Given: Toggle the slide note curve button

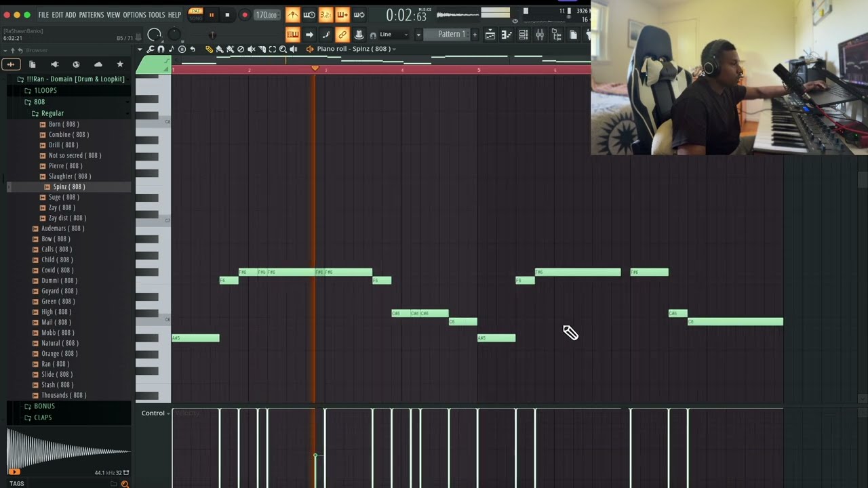Looking at the screenshot, I should (325, 35).
